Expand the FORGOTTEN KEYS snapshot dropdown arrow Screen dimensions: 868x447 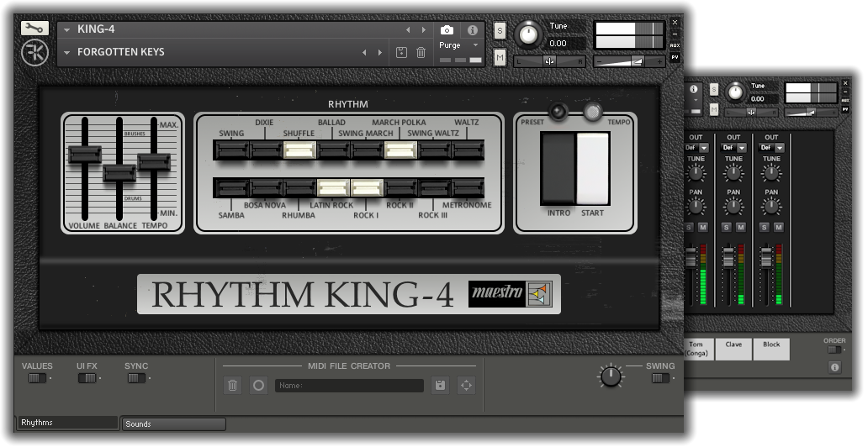(66, 53)
